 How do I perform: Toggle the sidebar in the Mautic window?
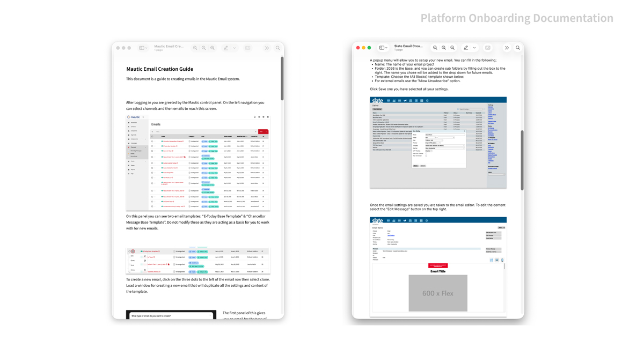pyautogui.click(x=142, y=48)
